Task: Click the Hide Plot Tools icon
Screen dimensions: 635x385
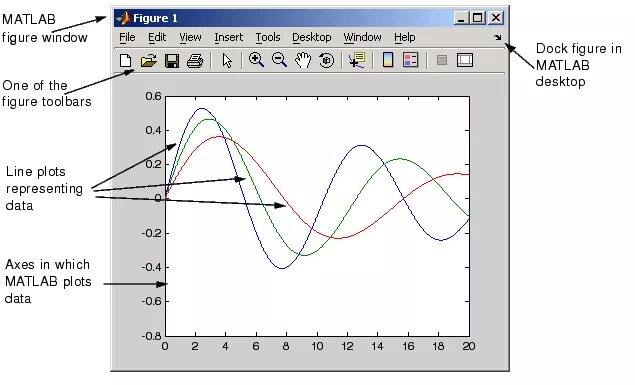Action: point(442,61)
